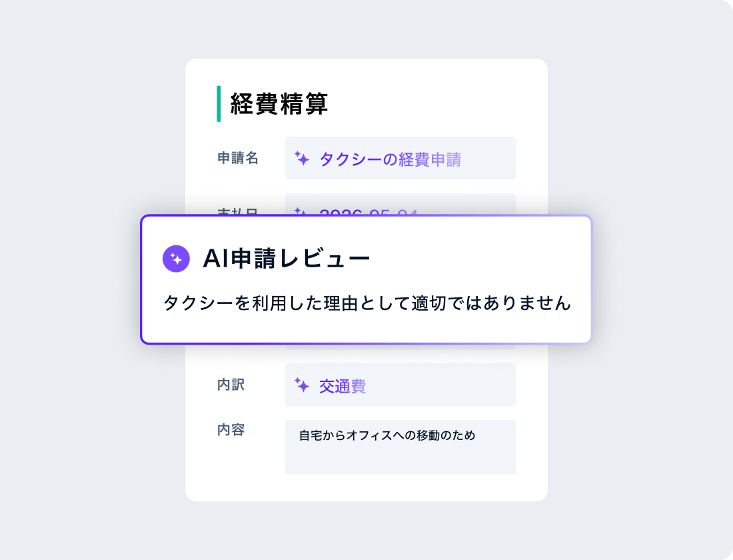Click the review message about タクシー利用理由

[x=366, y=303]
